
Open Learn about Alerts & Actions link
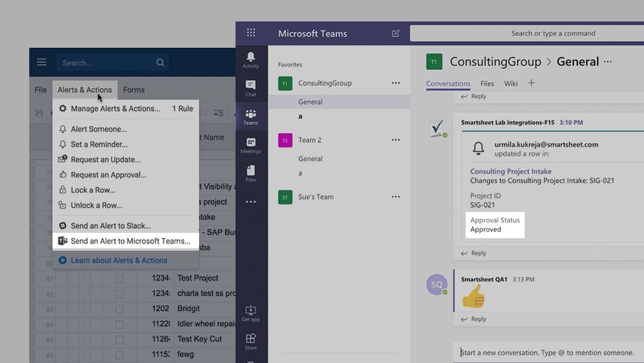click(119, 260)
